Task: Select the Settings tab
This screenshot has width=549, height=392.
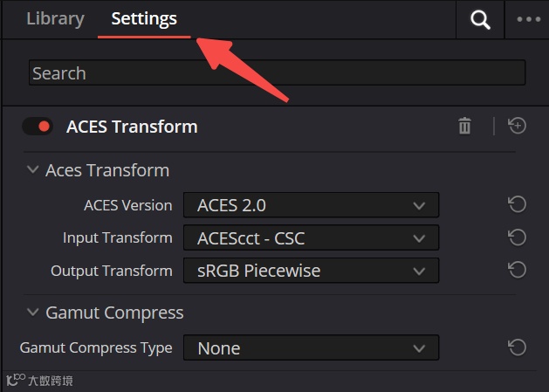Action: pyautogui.click(x=144, y=18)
